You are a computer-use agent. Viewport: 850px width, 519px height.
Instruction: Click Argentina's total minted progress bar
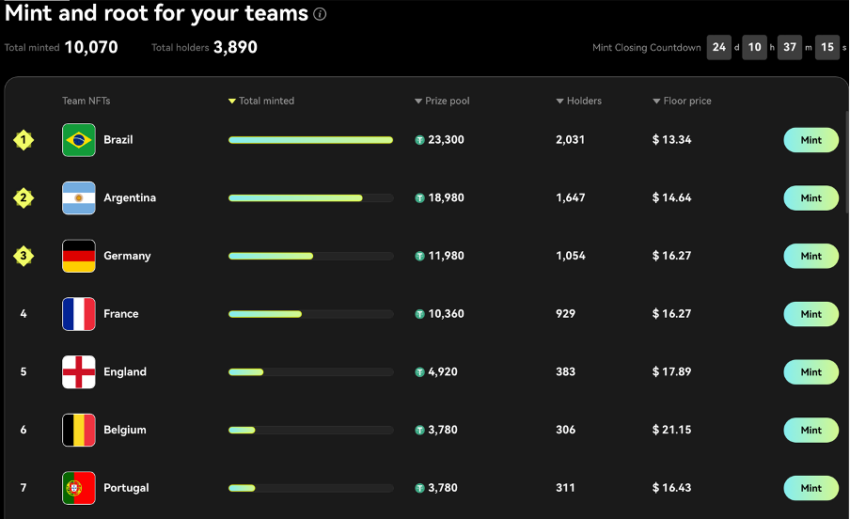click(x=311, y=198)
